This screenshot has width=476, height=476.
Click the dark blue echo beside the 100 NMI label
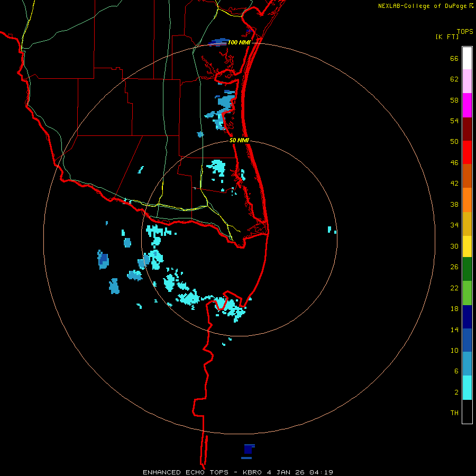pos(219,42)
